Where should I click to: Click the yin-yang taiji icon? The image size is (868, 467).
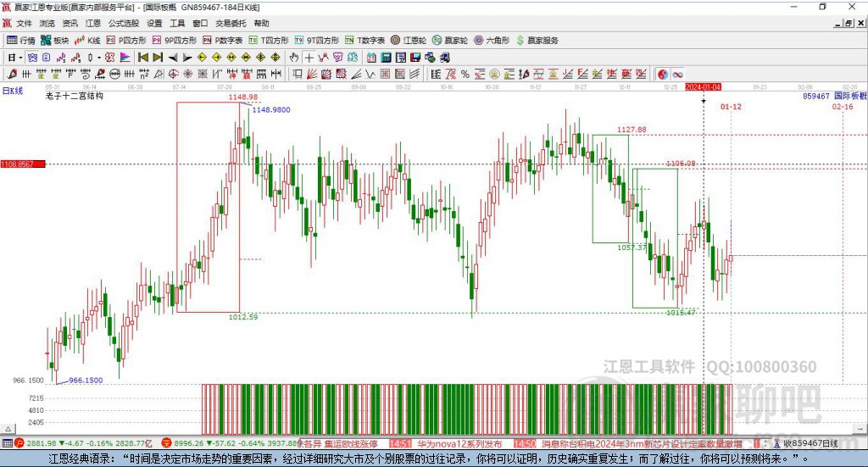663,74
